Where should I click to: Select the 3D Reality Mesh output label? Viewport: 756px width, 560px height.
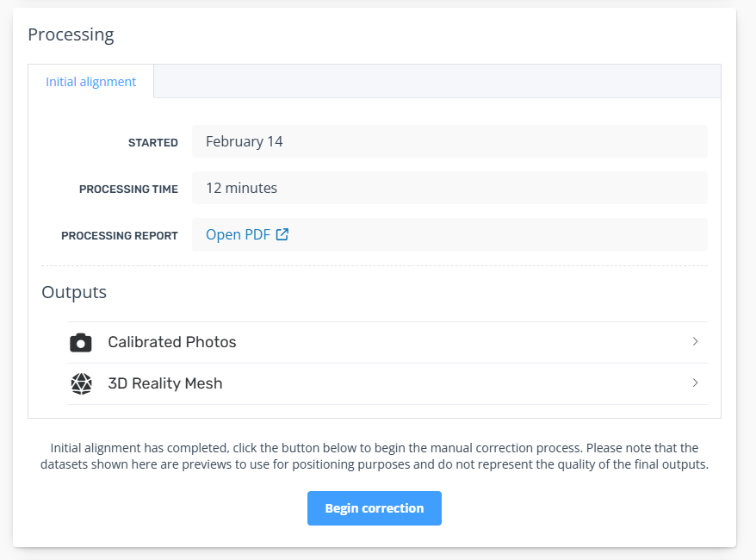pos(165,383)
